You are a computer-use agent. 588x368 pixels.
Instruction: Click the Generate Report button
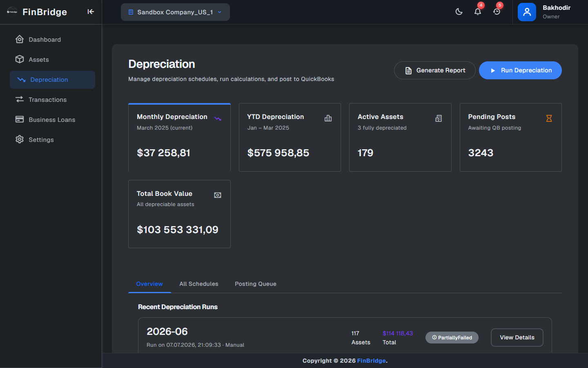(x=434, y=70)
